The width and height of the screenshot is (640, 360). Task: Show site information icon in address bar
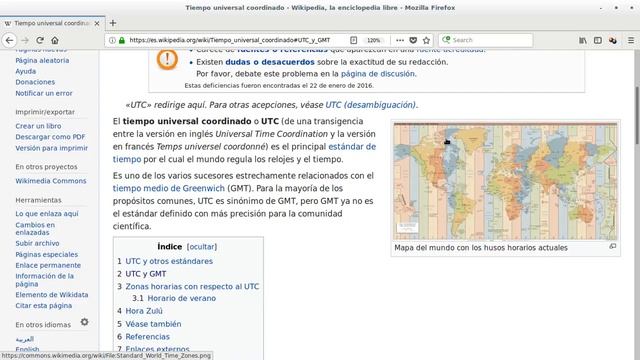(112, 40)
